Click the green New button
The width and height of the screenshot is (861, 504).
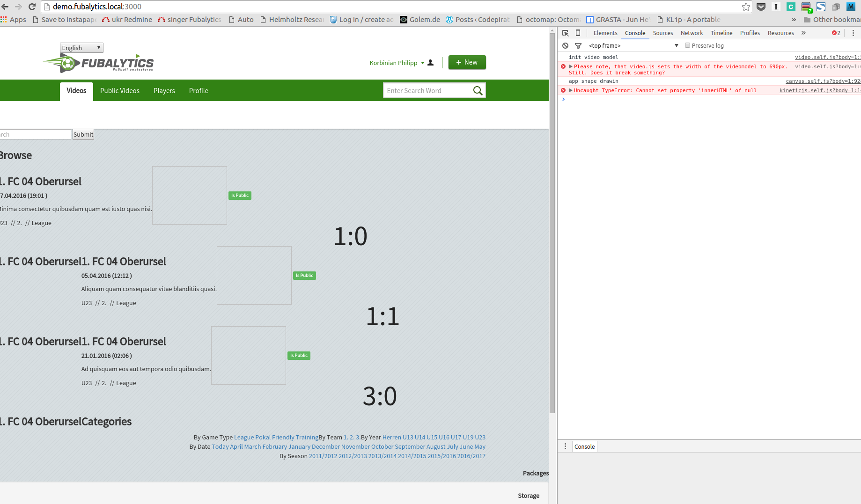467,62
